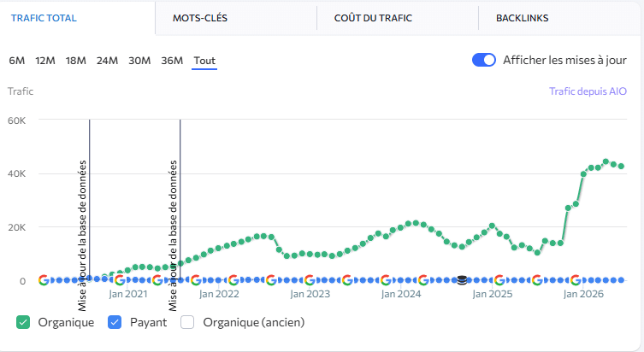Click the Google update icon beside Jan 2024
This screenshot has width=644, height=352.
pos(386,280)
